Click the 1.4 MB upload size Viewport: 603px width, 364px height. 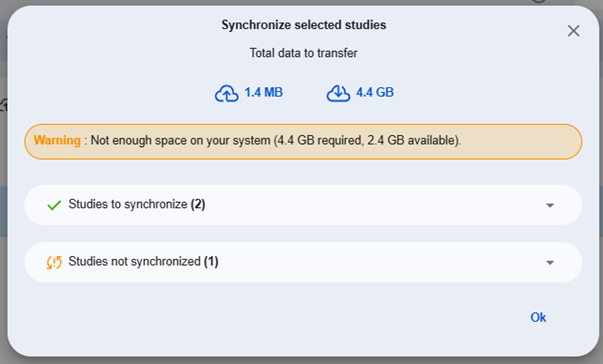point(263,93)
